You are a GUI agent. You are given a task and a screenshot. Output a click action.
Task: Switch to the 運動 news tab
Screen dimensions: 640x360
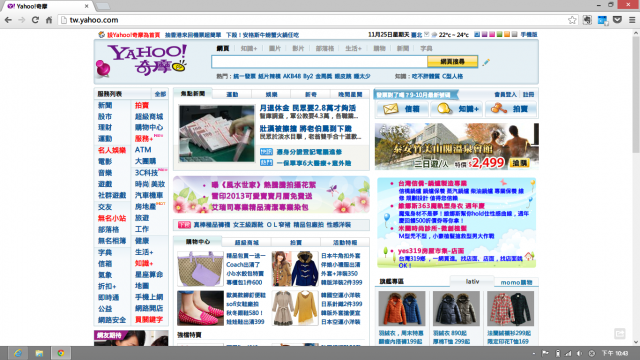232,94
